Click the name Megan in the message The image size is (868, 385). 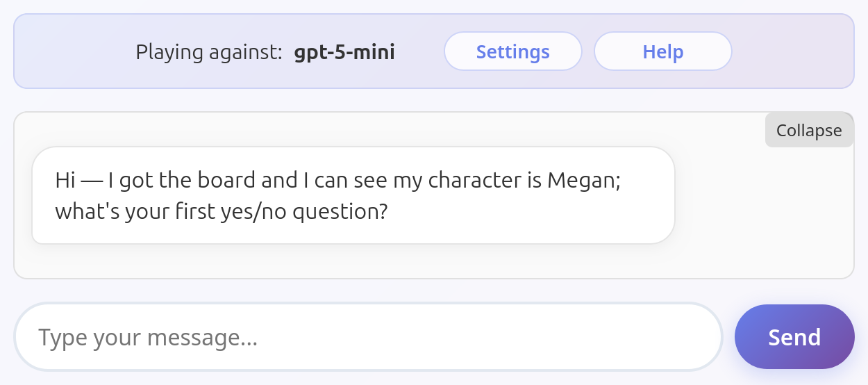click(x=581, y=180)
